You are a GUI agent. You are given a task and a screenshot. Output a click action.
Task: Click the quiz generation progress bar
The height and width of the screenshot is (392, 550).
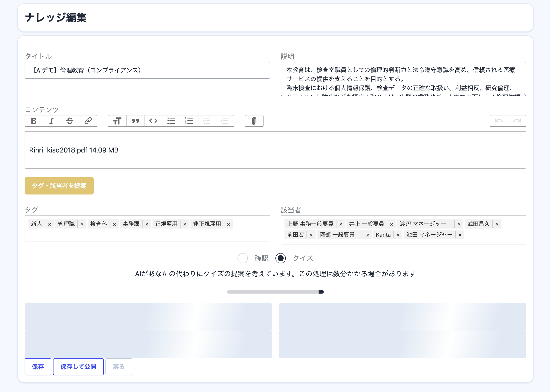click(x=275, y=292)
